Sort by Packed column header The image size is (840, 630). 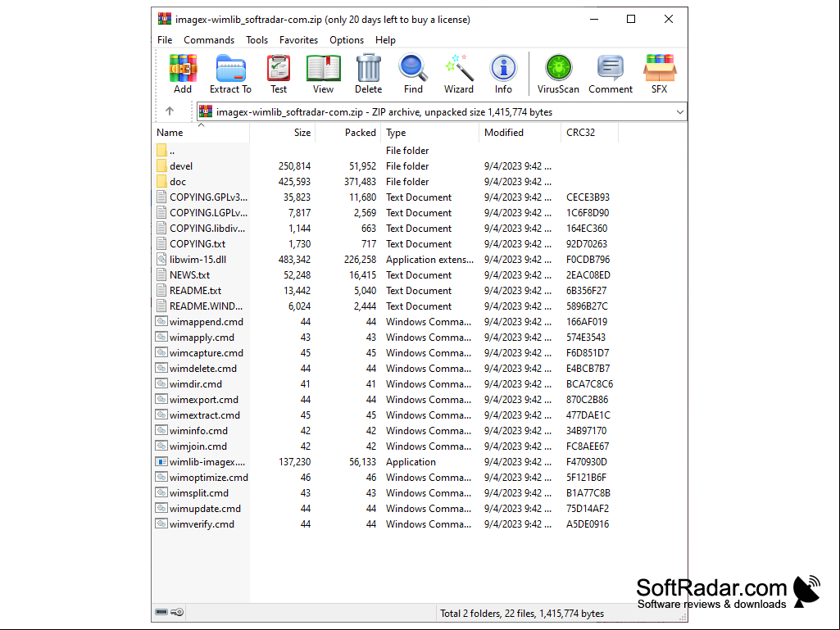(348, 133)
